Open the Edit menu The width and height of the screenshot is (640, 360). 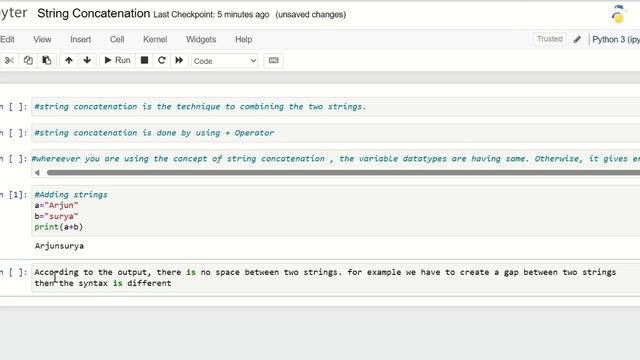click(7, 40)
